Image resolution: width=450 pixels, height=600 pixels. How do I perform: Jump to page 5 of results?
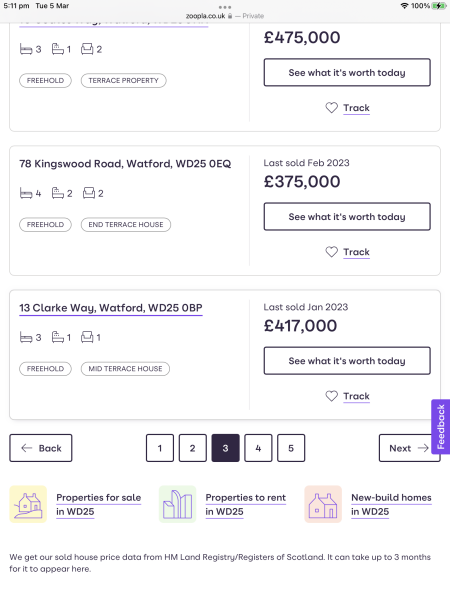(291, 448)
